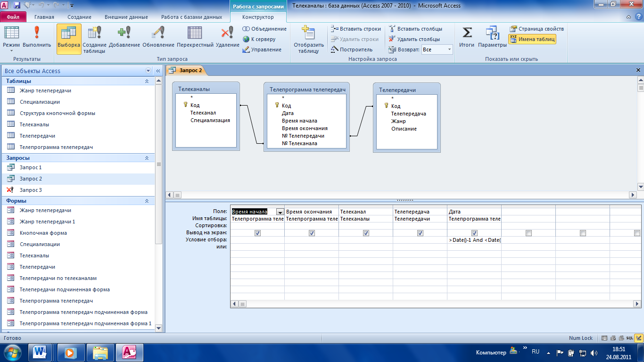Run the query with Выполнить
The width and height of the screenshot is (644, 362).
point(37,39)
